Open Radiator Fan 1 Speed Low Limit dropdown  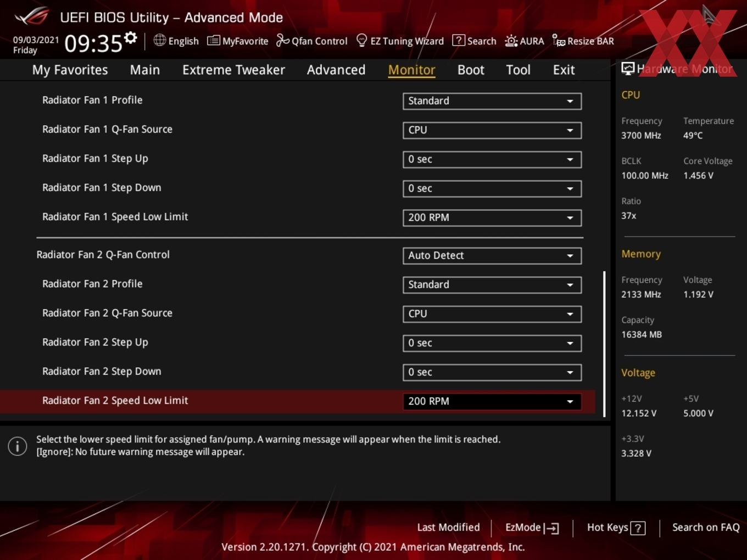click(492, 217)
